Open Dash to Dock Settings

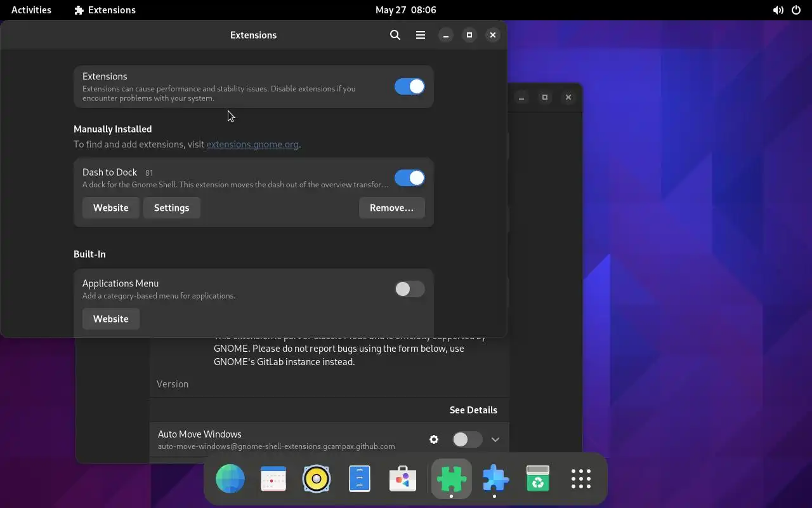(172, 208)
